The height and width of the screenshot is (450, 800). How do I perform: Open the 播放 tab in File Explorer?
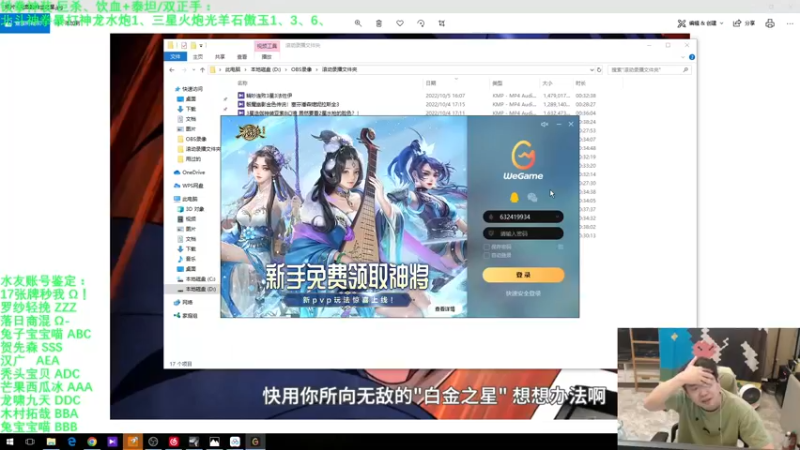[266, 57]
